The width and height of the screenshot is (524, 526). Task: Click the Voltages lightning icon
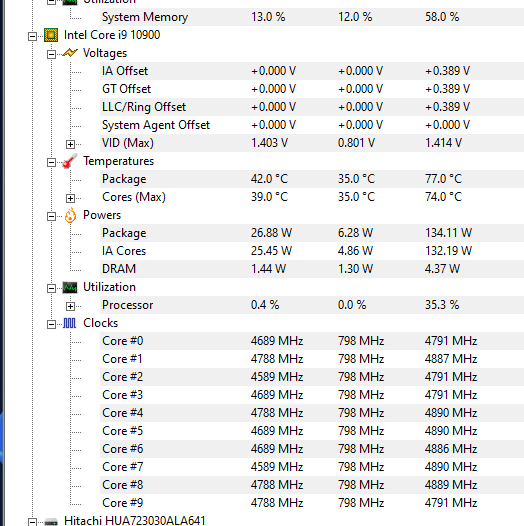pos(70,53)
